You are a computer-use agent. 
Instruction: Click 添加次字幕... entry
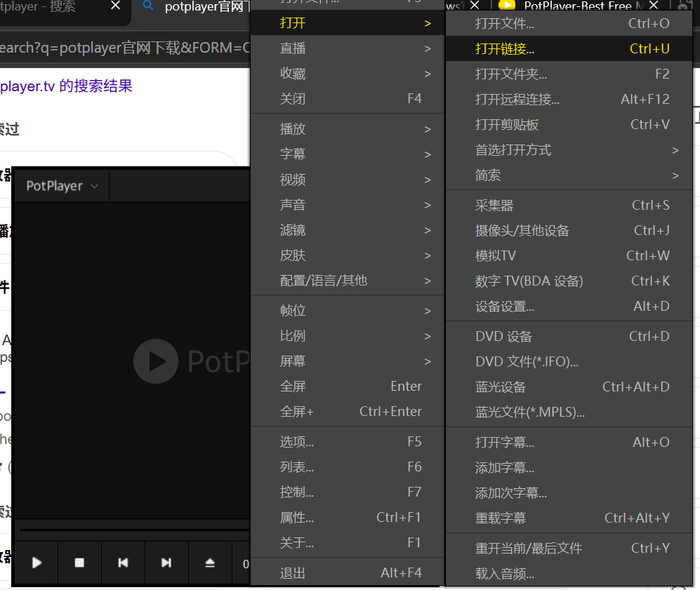click(569, 492)
